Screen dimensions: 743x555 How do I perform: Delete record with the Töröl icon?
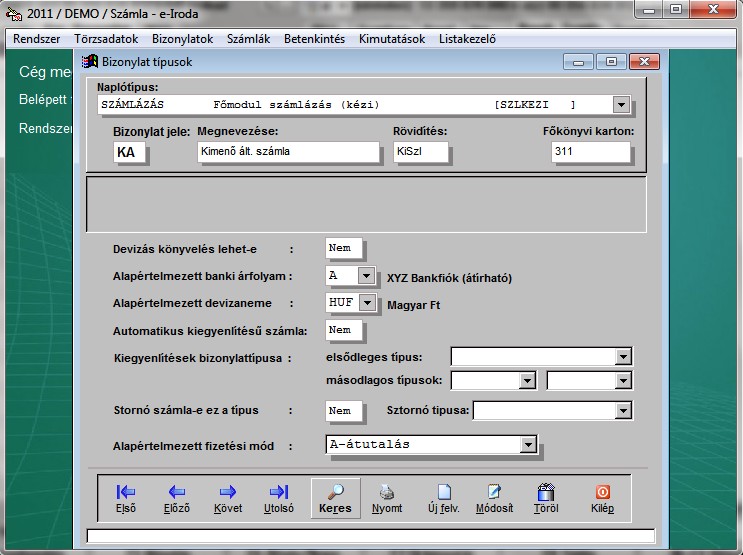(x=546, y=498)
